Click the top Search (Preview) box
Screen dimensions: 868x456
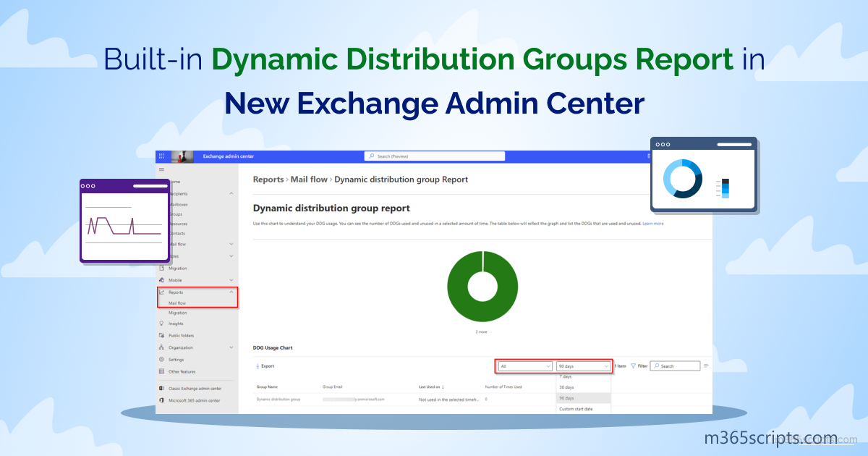(433, 156)
